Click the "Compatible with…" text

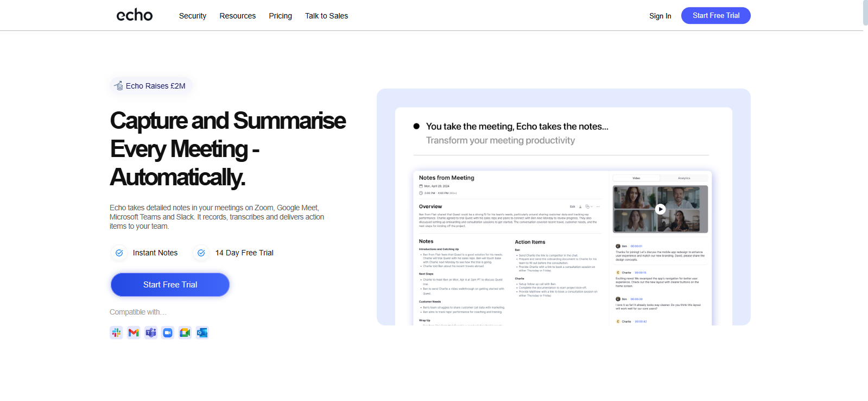[x=138, y=312]
